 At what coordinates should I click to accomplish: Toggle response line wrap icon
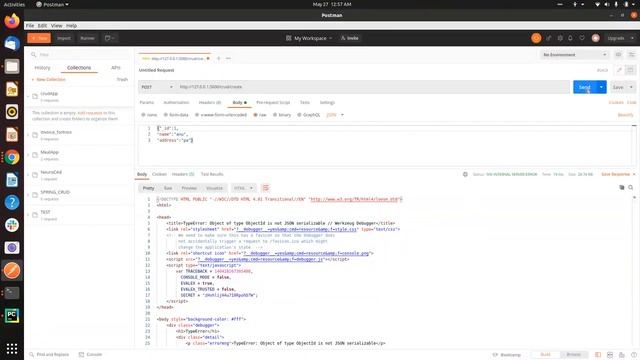266,188
